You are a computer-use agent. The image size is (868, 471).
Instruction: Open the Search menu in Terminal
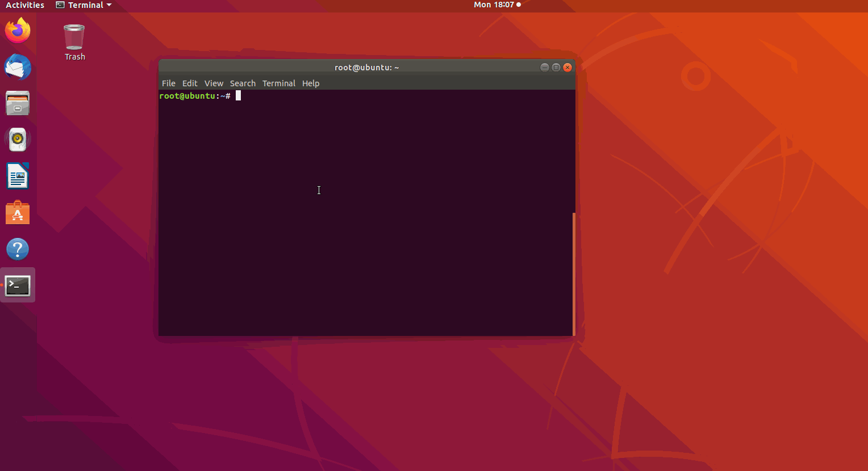(243, 83)
